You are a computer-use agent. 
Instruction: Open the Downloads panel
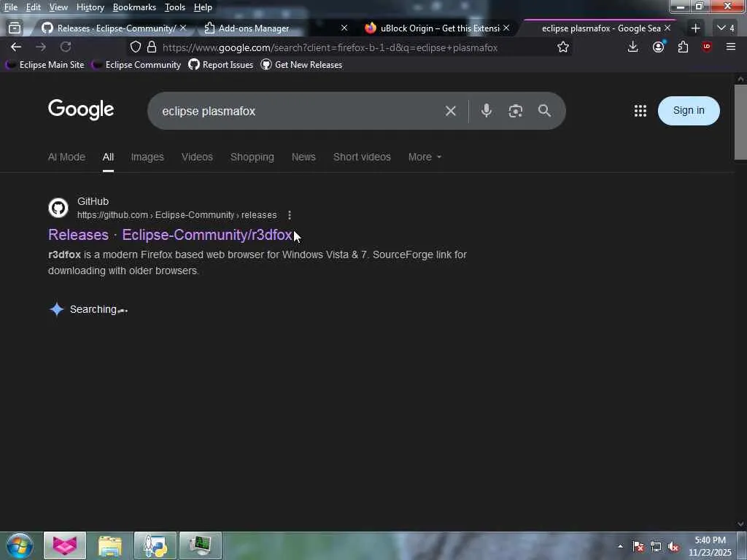tap(632, 47)
